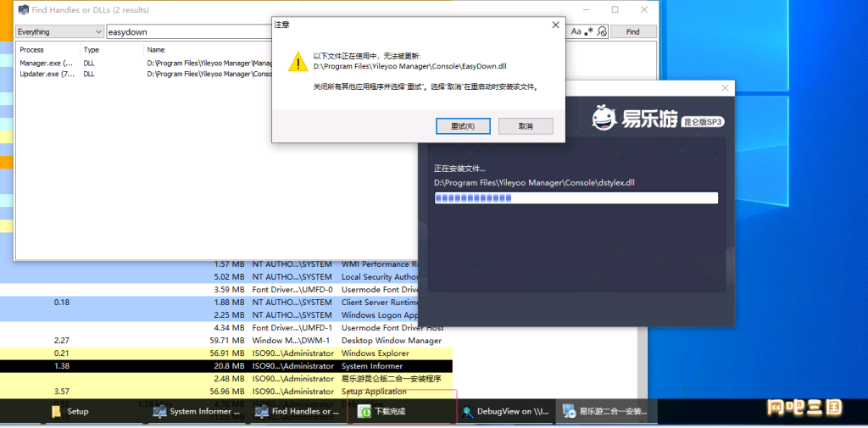868x428 pixels.
Task: Click the 重试(R) retry button
Action: coord(463,126)
